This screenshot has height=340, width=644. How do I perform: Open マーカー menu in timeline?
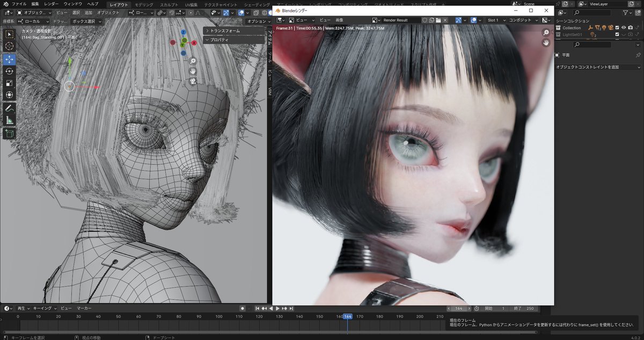point(84,308)
